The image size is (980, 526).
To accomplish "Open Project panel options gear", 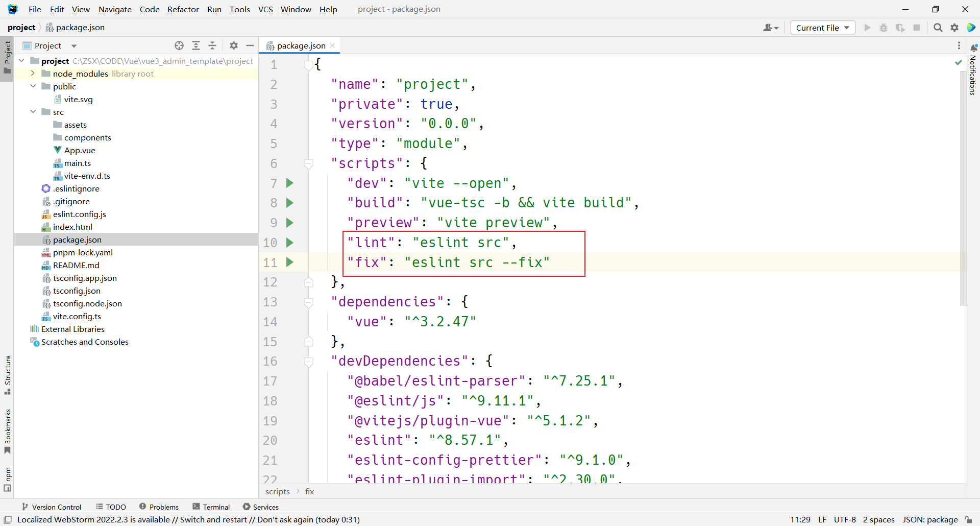I will coord(234,45).
